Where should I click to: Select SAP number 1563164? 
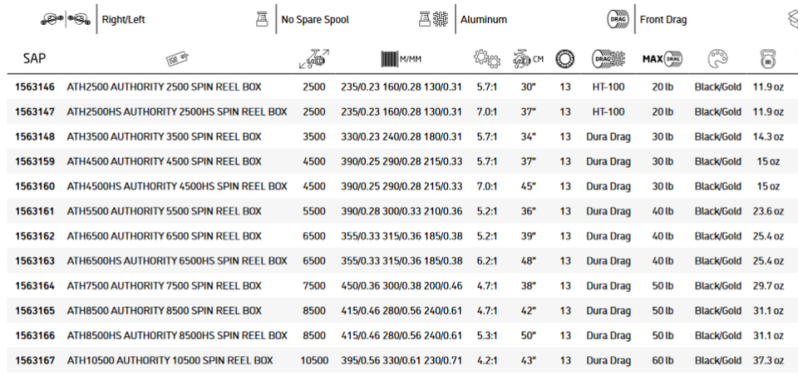pyautogui.click(x=35, y=286)
